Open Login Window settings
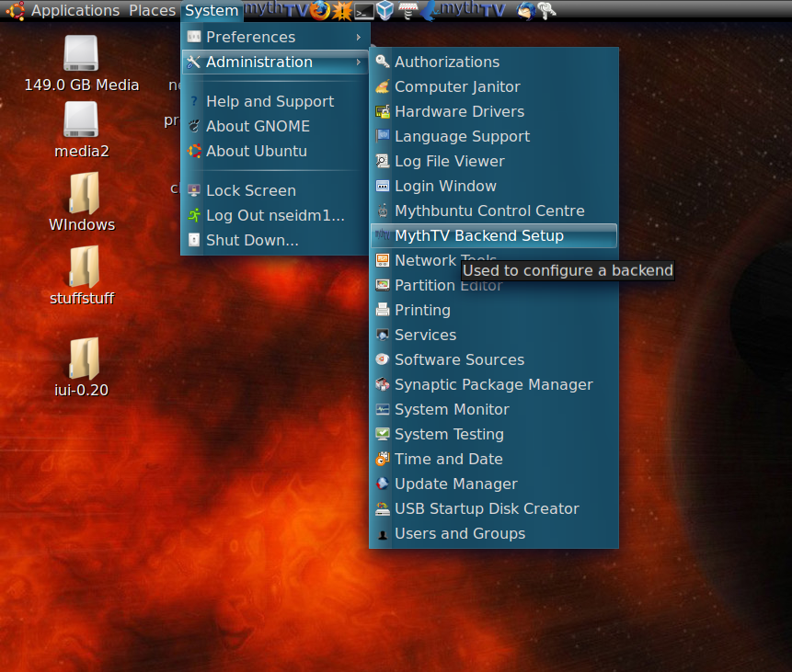792x672 pixels. pyautogui.click(x=494, y=186)
